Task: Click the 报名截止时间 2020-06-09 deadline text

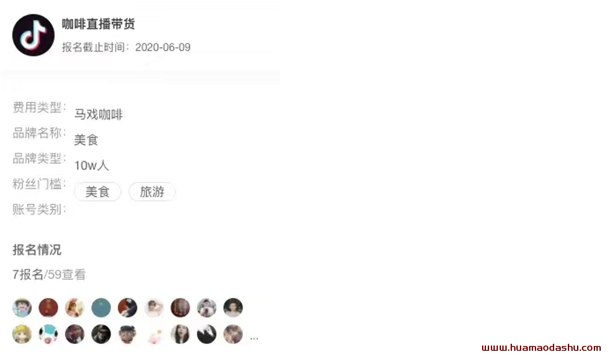Action: 126,47
